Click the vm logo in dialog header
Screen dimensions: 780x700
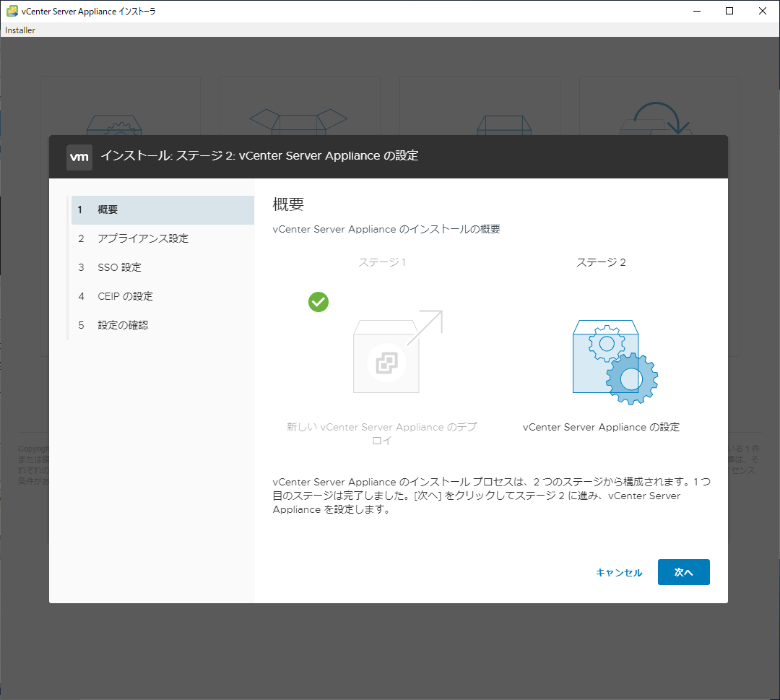pyautogui.click(x=79, y=157)
